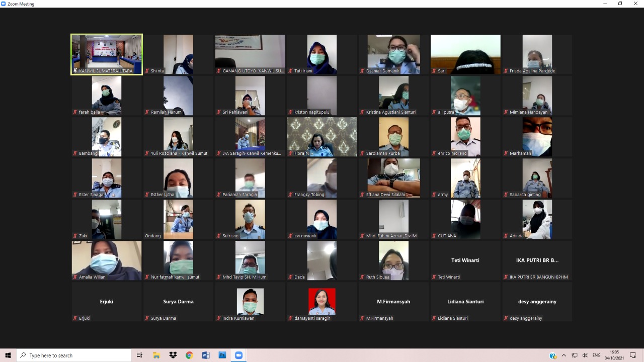Click the Type here to search box
Image resolution: width=644 pixels, height=362 pixels.
click(74, 355)
